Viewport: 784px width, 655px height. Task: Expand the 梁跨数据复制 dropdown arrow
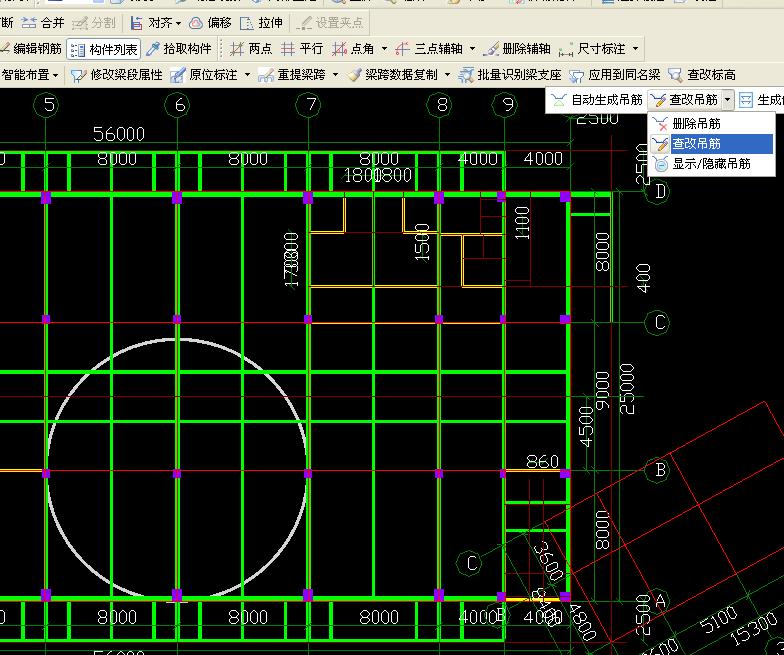[x=447, y=75]
